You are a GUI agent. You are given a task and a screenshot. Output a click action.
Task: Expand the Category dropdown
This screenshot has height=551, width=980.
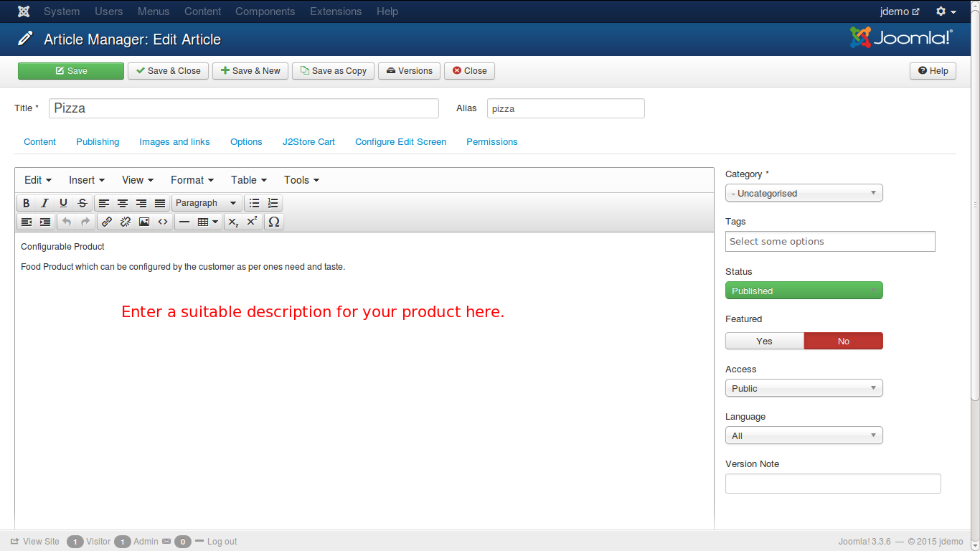coord(804,193)
